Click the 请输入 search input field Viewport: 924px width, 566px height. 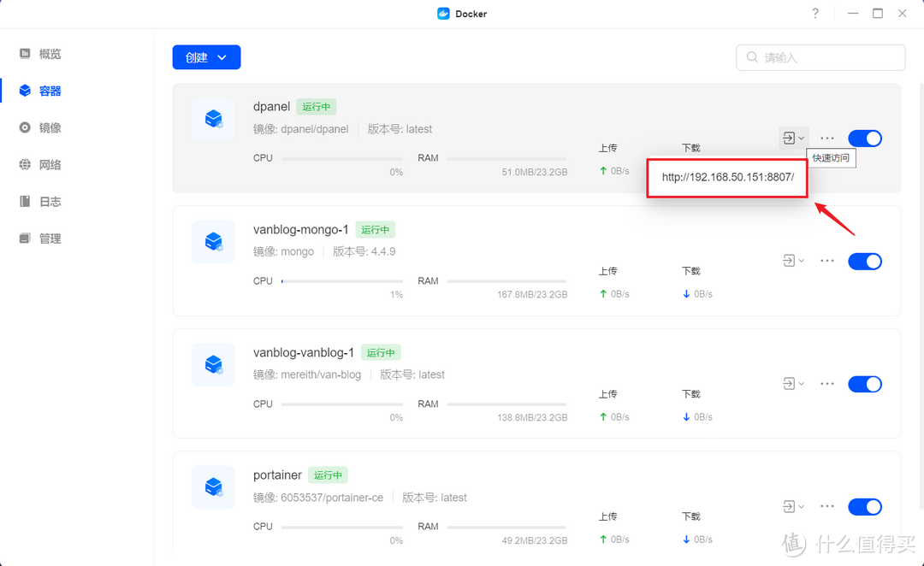pyautogui.click(x=820, y=57)
